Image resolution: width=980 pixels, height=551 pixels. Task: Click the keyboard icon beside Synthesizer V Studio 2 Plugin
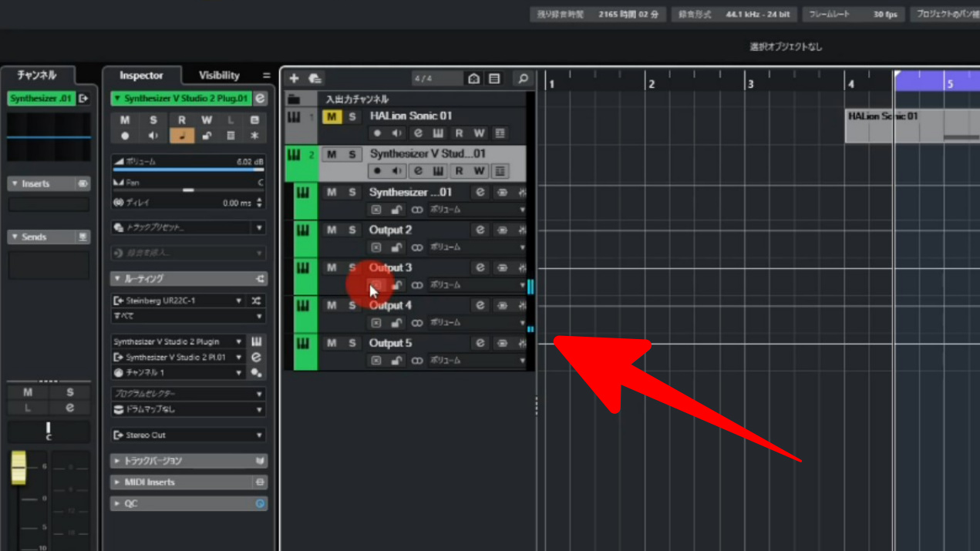tap(257, 341)
